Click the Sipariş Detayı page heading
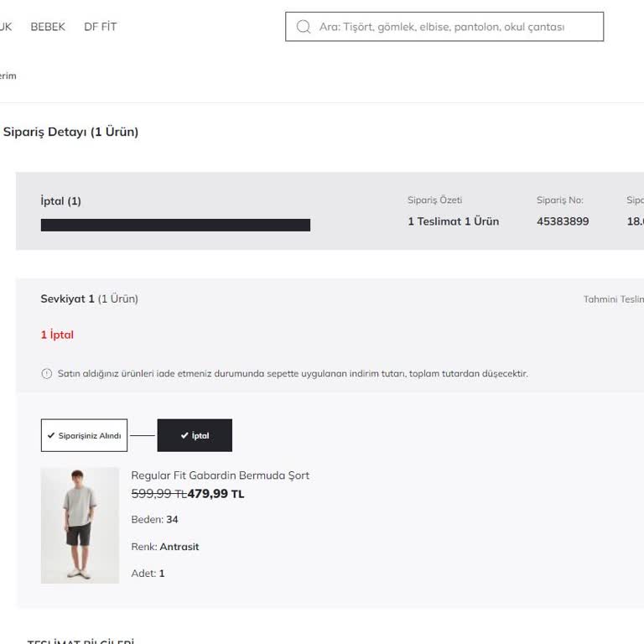 [70, 132]
